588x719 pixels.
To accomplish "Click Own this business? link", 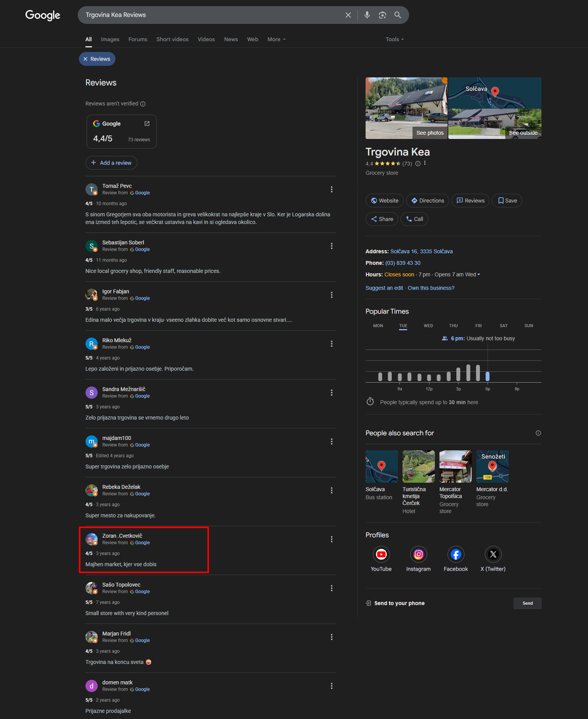I will (431, 288).
